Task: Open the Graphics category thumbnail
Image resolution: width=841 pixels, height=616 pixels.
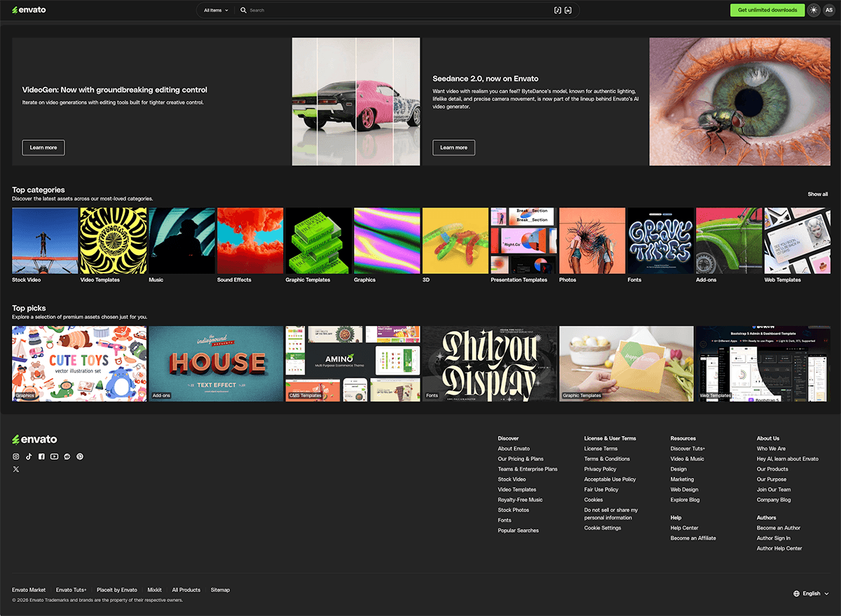Action: (x=387, y=240)
